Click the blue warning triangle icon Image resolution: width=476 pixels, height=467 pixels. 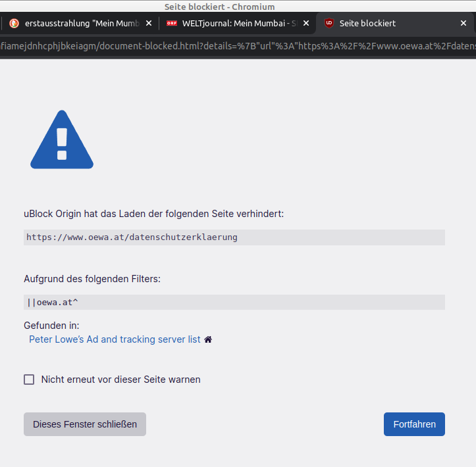point(62,139)
